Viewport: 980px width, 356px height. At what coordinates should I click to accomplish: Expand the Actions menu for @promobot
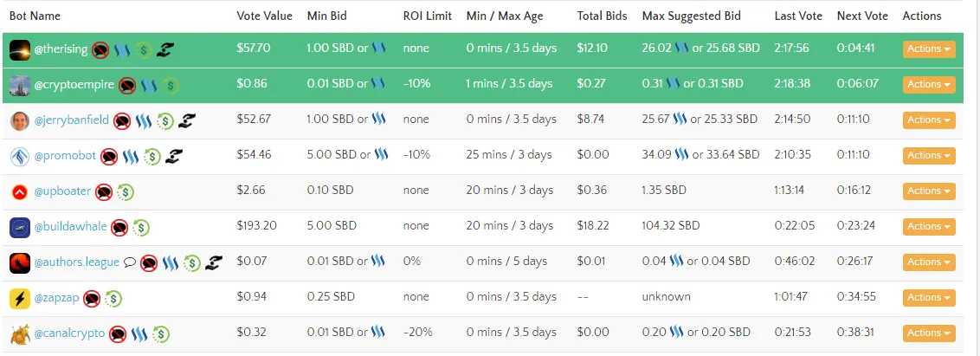[929, 156]
